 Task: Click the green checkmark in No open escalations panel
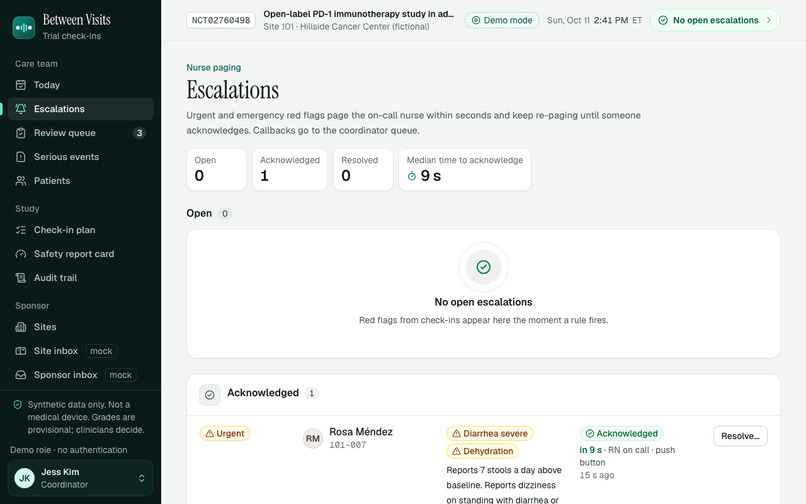pyautogui.click(x=483, y=267)
